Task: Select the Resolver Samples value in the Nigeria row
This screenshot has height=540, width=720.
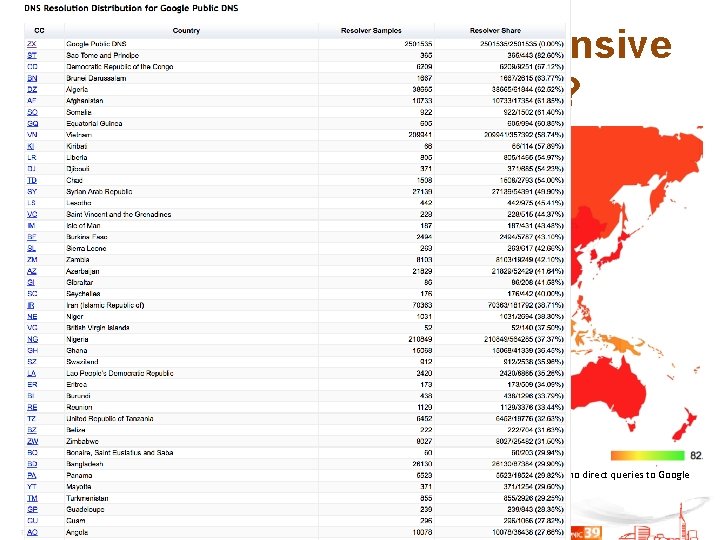Action: point(420,339)
